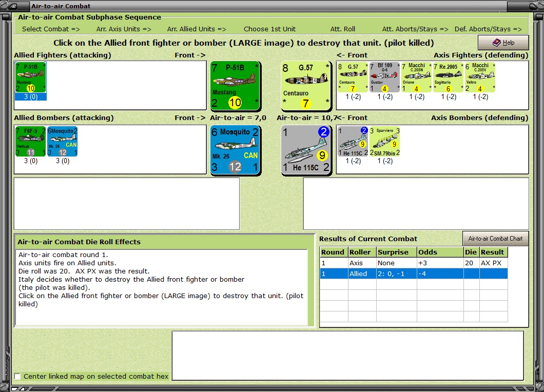This screenshot has height=392, width=544.
Task: Select Bf 109 G-6 Gustav fighter unit
Action: tap(385, 77)
